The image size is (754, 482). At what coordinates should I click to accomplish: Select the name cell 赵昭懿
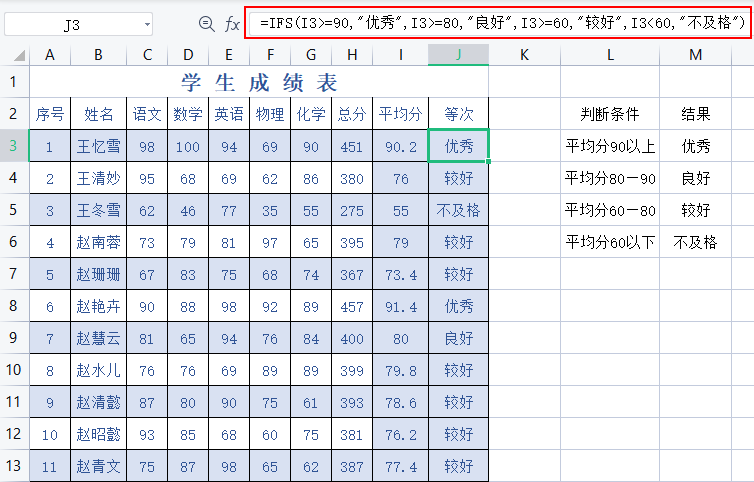(x=99, y=434)
